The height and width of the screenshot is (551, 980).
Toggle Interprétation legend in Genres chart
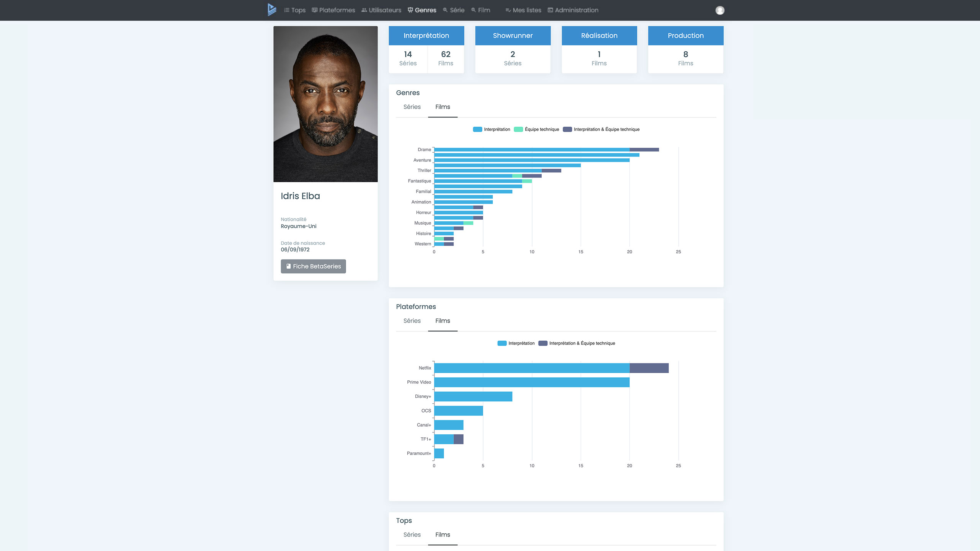pyautogui.click(x=492, y=129)
